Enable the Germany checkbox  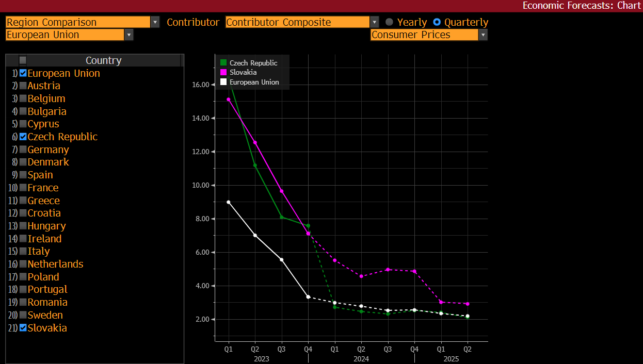(x=23, y=150)
